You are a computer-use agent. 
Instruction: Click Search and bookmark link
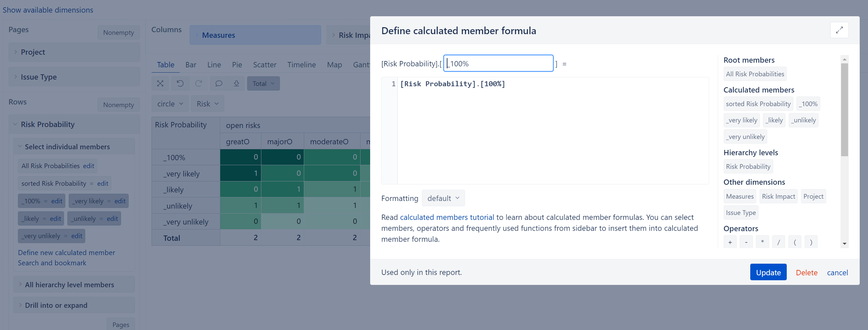coord(52,263)
